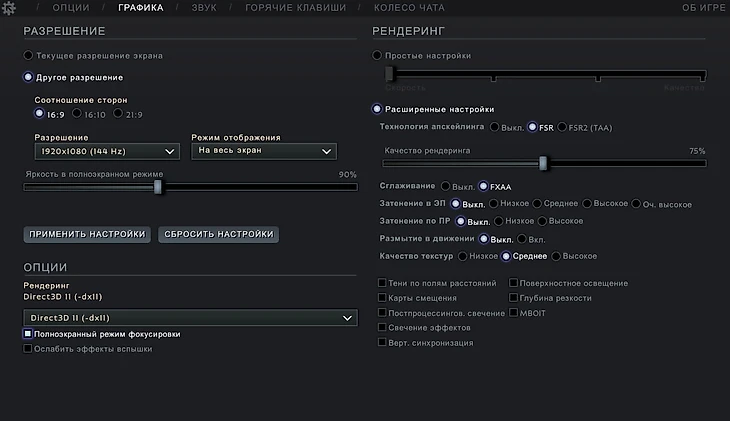Image resolution: width=730 pixels, height=421 pixels.
Task: Open the Режим отображения dropdown
Action: (264, 151)
